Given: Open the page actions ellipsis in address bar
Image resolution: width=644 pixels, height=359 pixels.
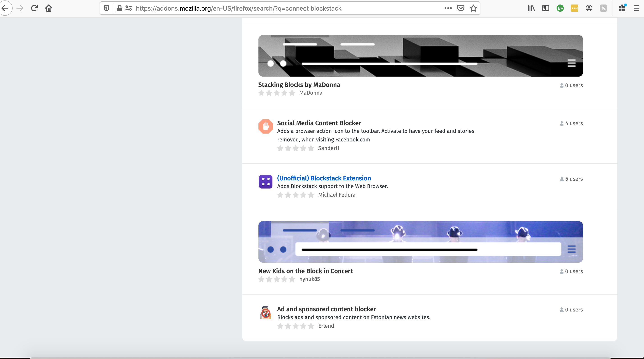Looking at the screenshot, I should click(x=448, y=8).
